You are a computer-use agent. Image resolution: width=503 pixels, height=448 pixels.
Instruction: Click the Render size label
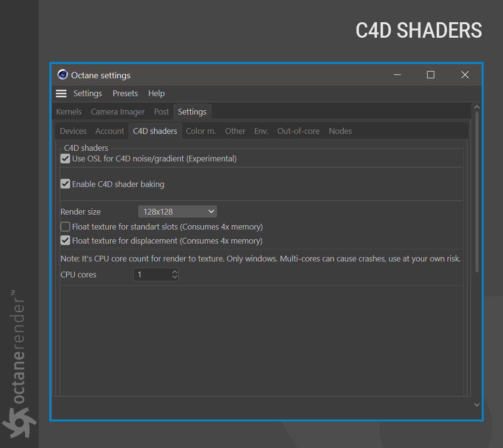pos(80,212)
